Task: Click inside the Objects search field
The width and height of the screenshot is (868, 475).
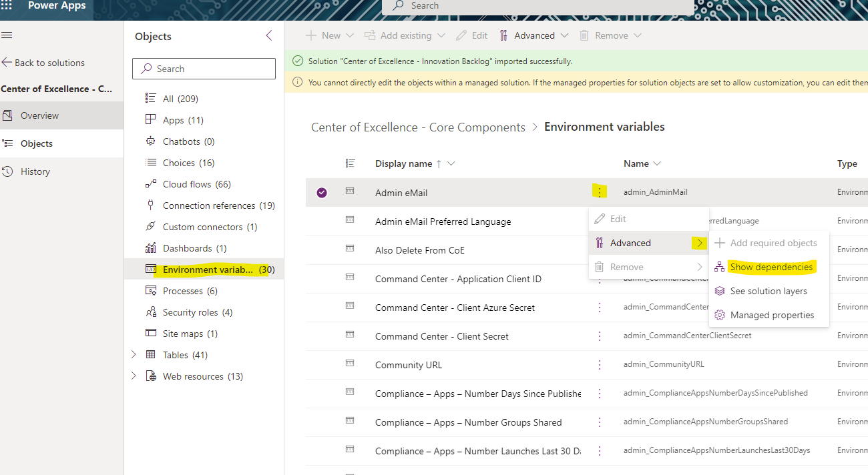Action: coord(204,68)
